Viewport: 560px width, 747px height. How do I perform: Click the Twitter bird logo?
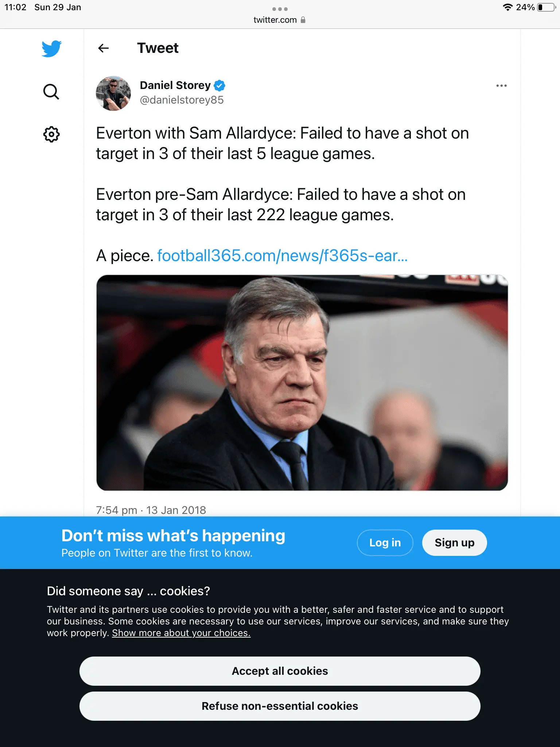(51, 49)
